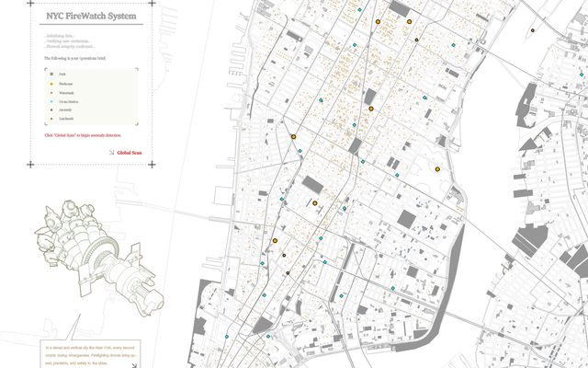Click the arrow icon beside Global Scan

111,153
